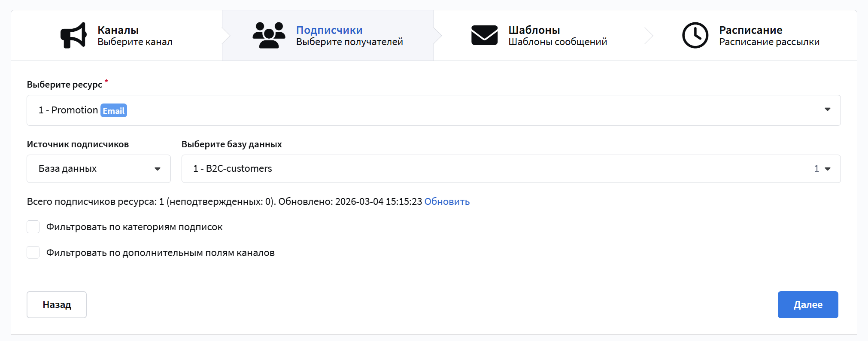Click the Обновить link

click(x=447, y=201)
